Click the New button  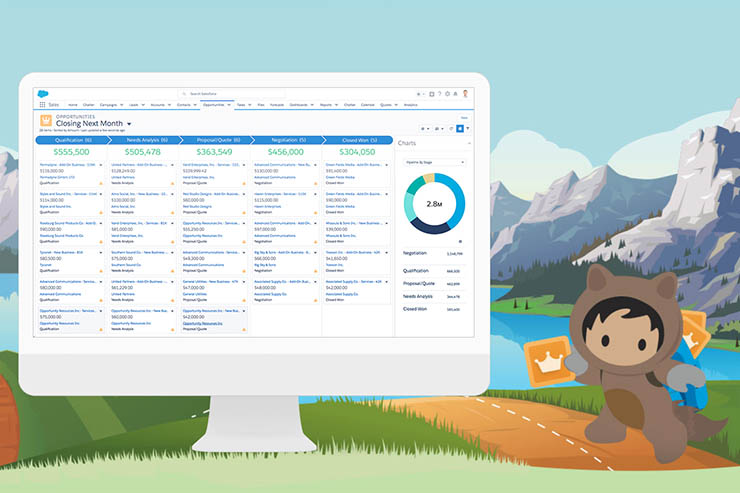463,117
